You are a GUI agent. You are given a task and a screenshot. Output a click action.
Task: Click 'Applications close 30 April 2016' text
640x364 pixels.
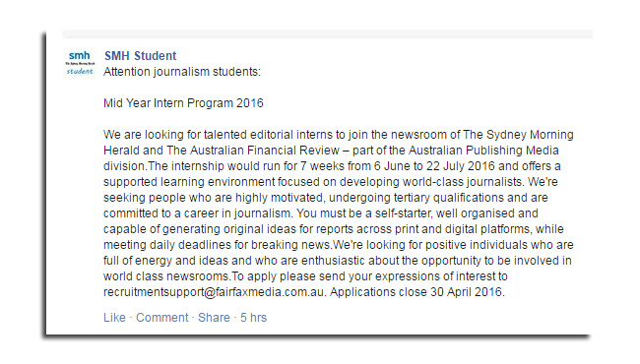tap(416, 292)
